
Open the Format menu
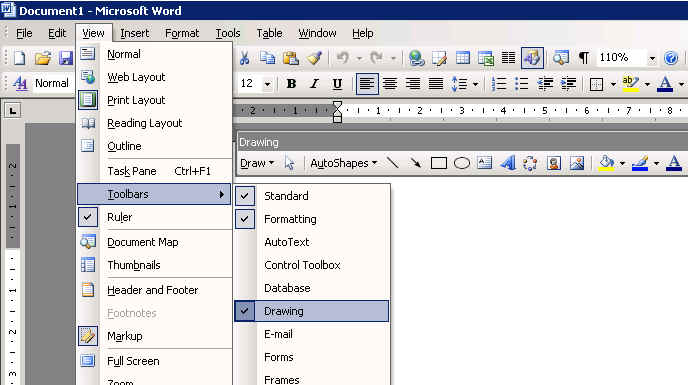click(182, 33)
